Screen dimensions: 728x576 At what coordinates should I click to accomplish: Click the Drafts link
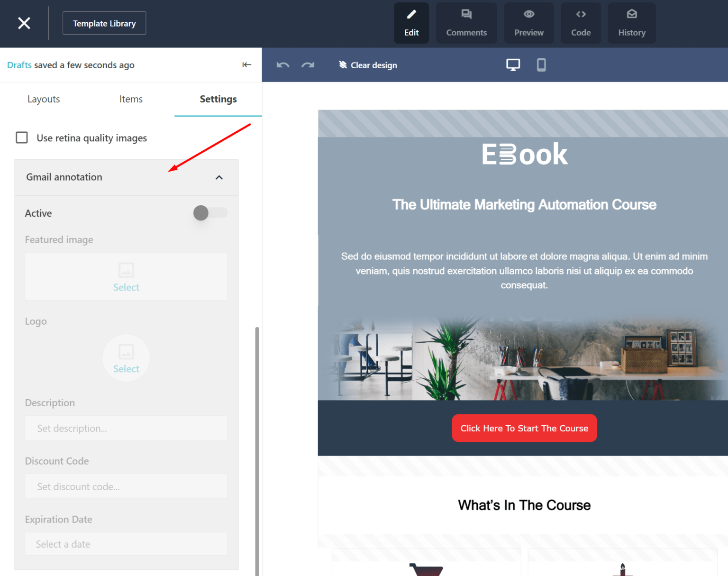tap(19, 65)
